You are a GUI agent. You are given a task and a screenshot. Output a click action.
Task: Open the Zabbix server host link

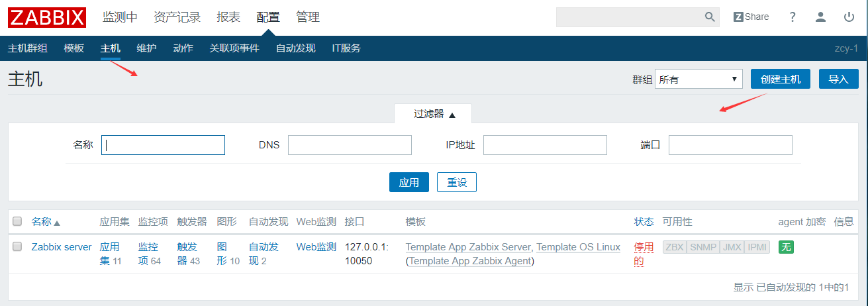coord(62,247)
